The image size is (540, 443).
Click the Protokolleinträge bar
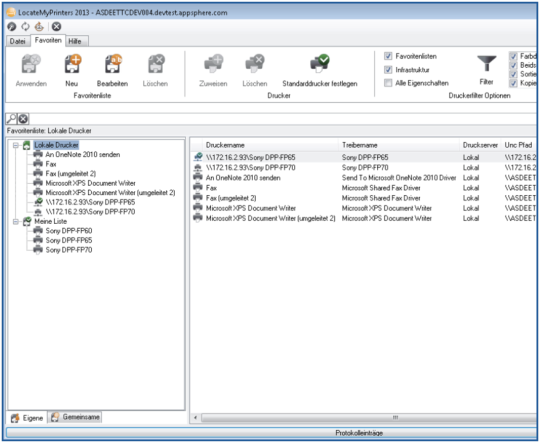click(271, 433)
